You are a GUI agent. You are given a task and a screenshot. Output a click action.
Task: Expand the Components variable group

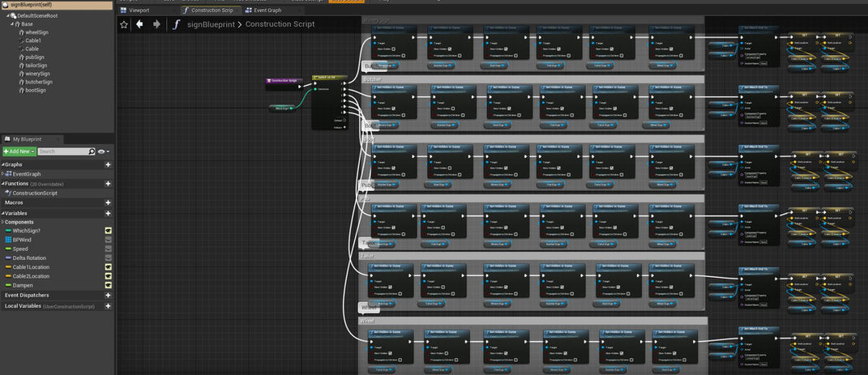point(2,223)
